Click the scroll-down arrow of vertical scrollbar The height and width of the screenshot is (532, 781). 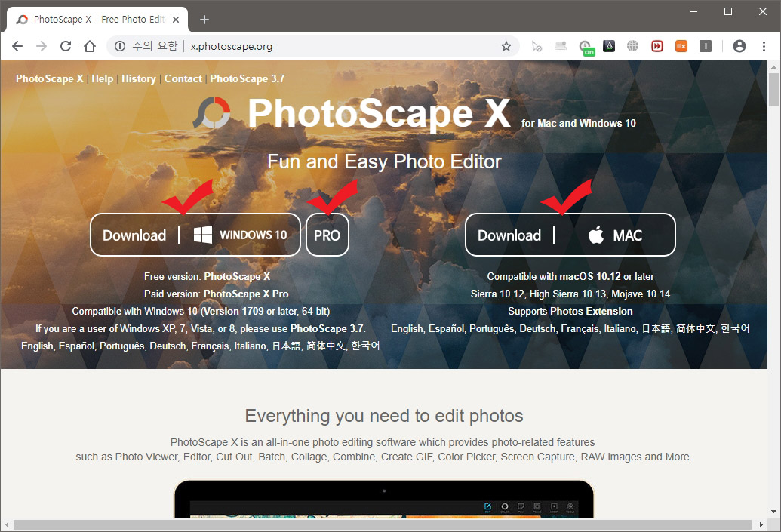pos(773,512)
